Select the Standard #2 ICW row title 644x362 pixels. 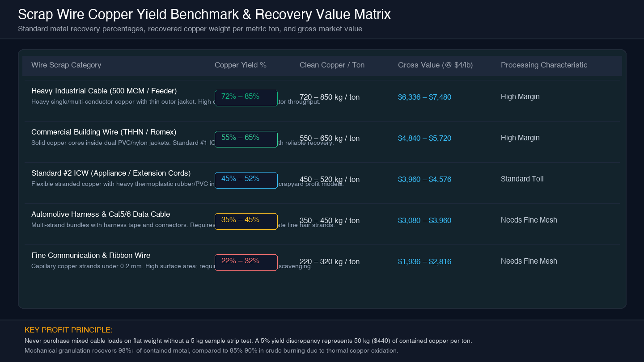click(111, 173)
